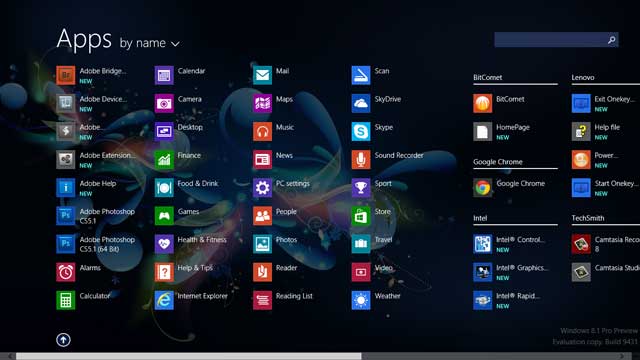
Task: Launch the BitComet app icon
Action: tap(482, 103)
